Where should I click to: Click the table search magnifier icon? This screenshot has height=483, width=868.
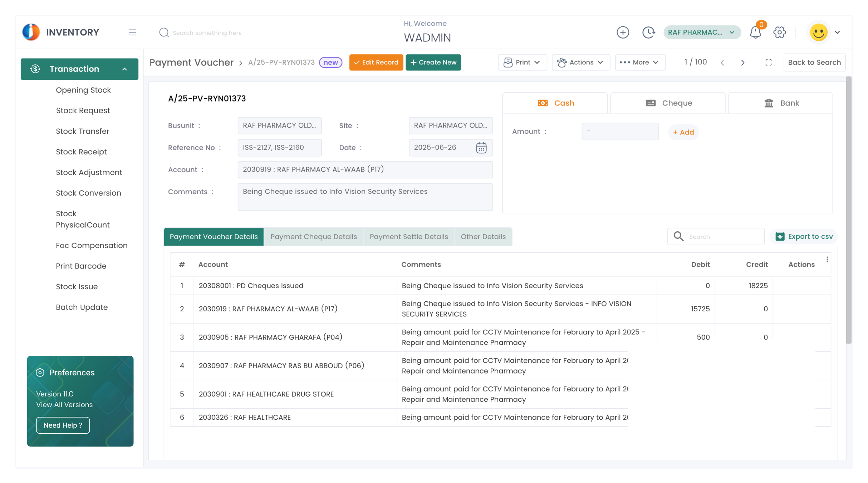pyautogui.click(x=678, y=236)
